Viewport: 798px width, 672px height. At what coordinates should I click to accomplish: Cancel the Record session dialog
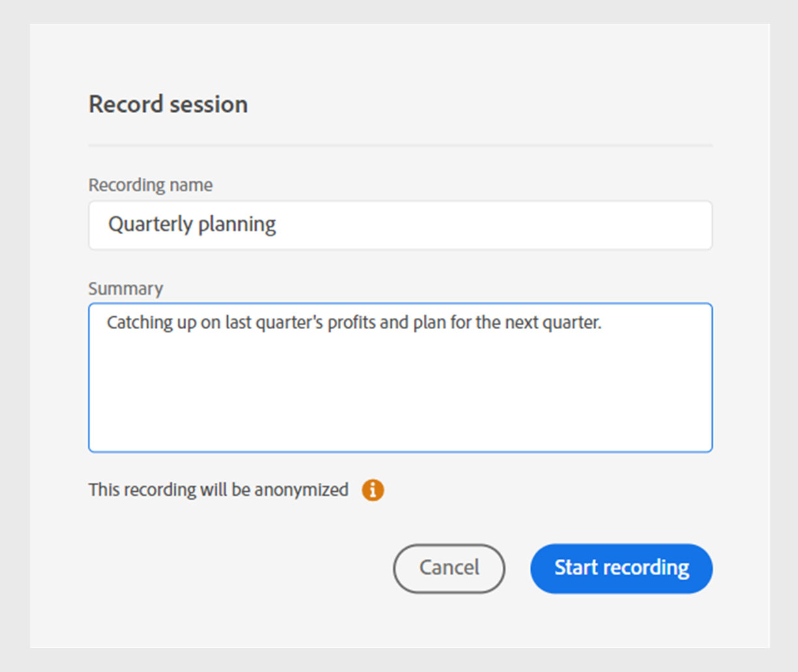pyautogui.click(x=448, y=568)
